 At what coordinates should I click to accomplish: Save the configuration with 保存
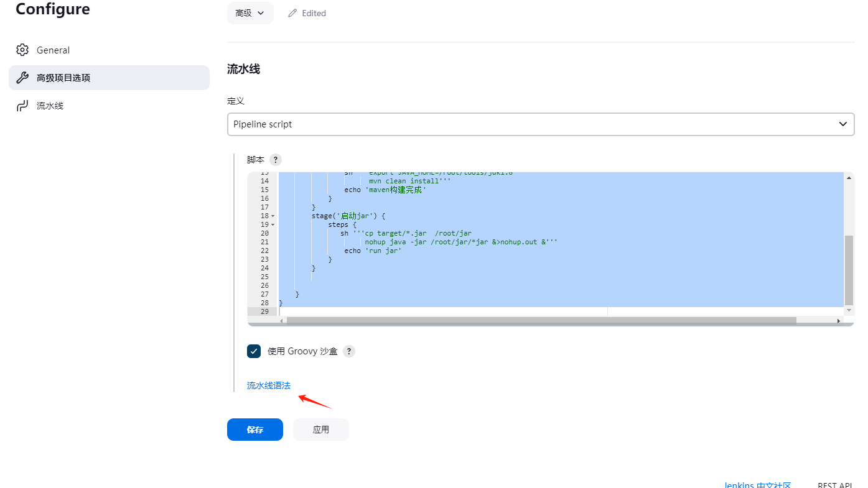pyautogui.click(x=255, y=430)
